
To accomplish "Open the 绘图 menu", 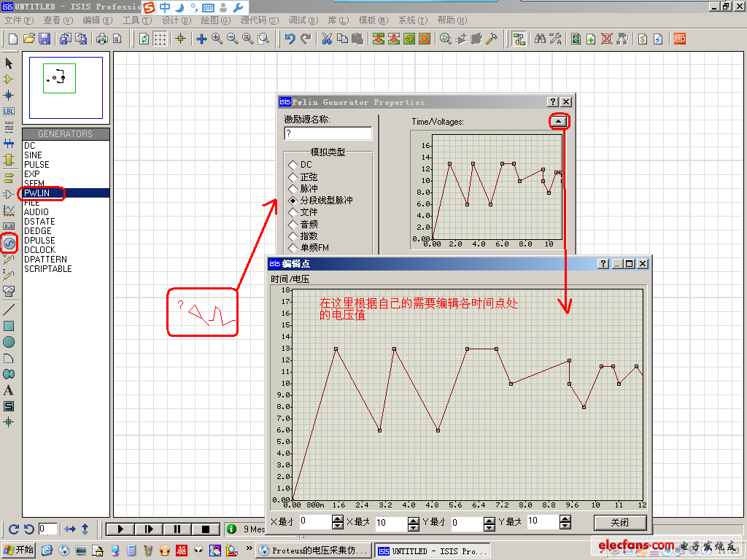I will 216,20.
